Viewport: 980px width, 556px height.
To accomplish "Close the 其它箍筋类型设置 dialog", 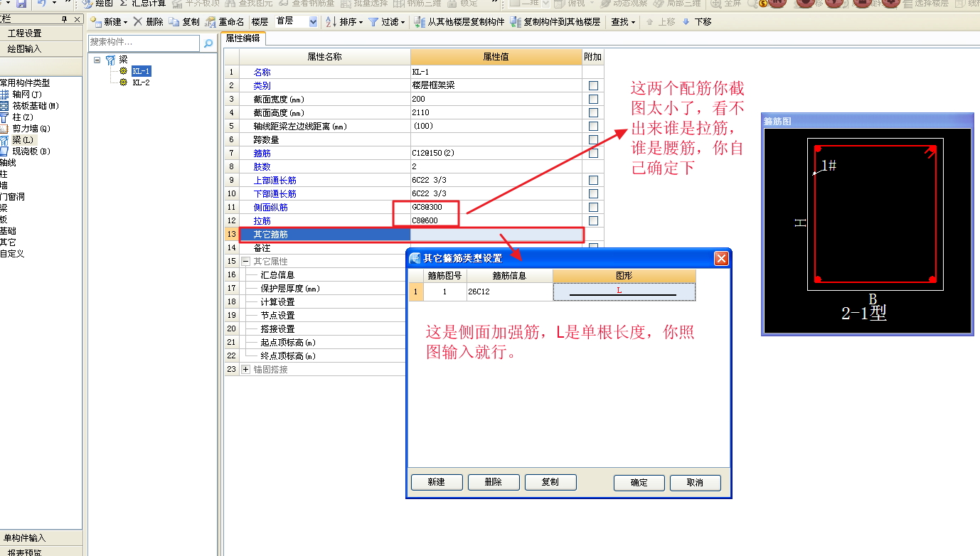I will (721, 258).
